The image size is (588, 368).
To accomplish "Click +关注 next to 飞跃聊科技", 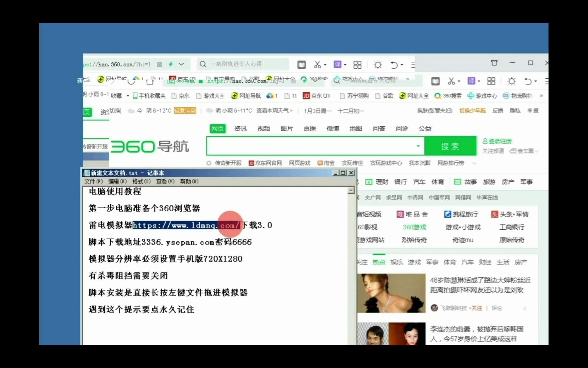I will (475, 308).
